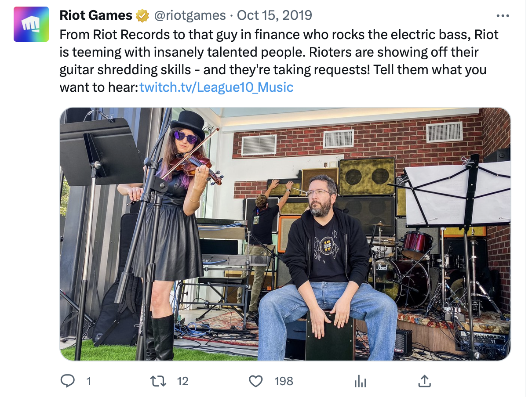This screenshot has width=532, height=397.
Task: Click the reply speech bubble icon
Action: pos(68,381)
